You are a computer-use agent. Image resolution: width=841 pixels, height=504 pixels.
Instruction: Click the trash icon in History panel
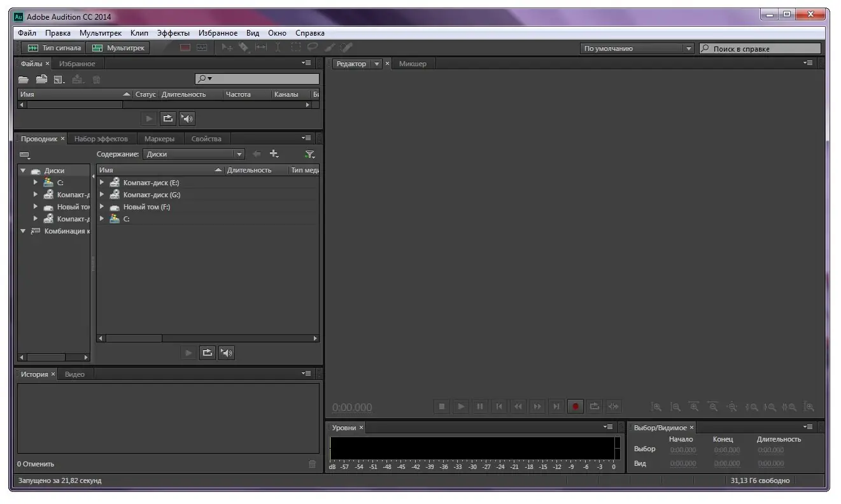click(312, 464)
